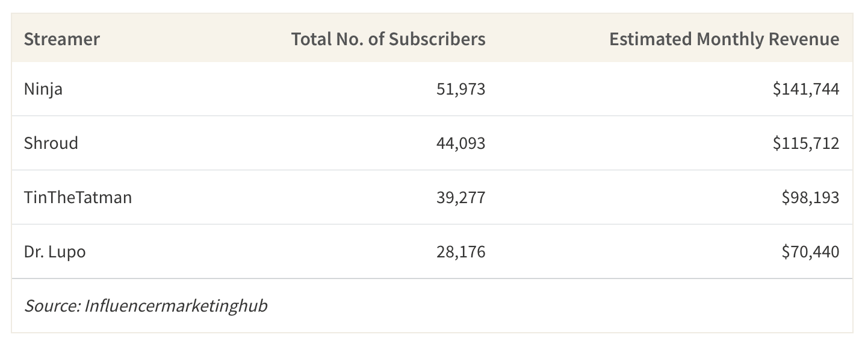Screen dimensions: 868x346
Task: Click Dr. Lupo's subscriber count 28,176
Action: point(460,252)
